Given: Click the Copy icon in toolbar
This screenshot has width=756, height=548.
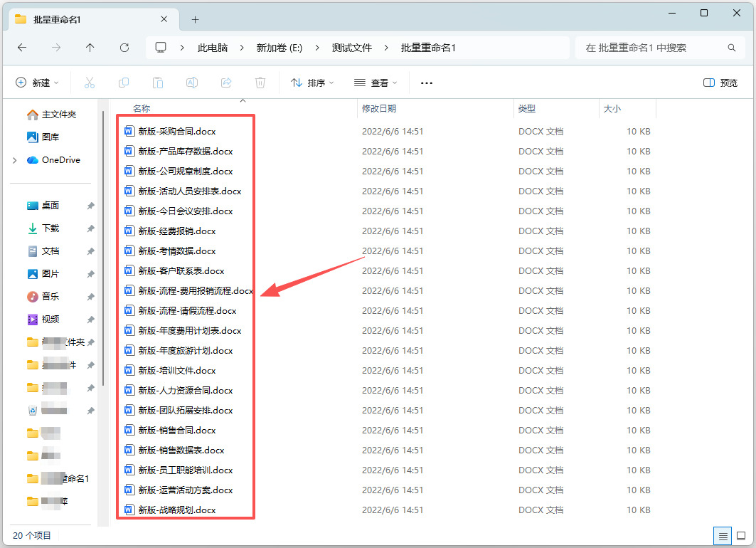Looking at the screenshot, I should pyautogui.click(x=124, y=83).
